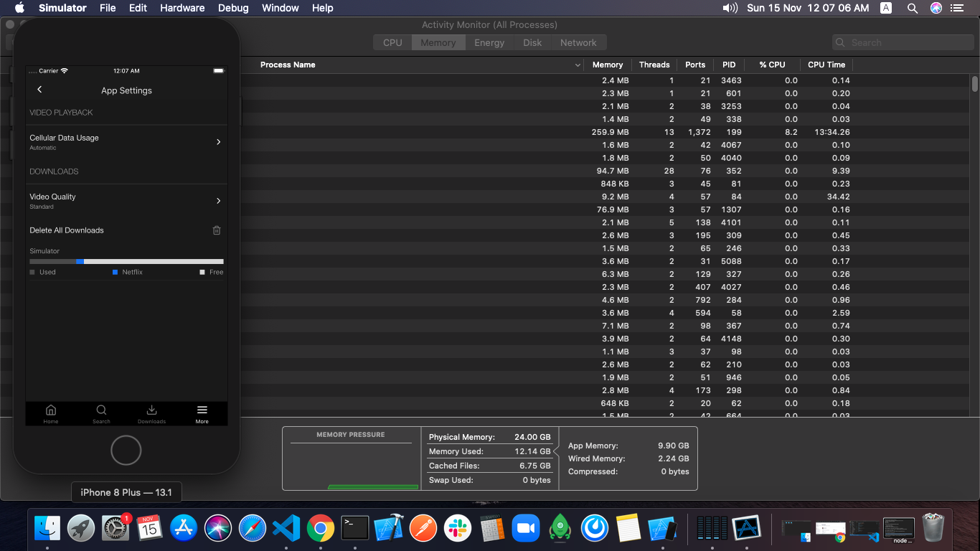Image resolution: width=980 pixels, height=551 pixels.
Task: Tap the back arrow in App Settings
Action: (x=39, y=90)
